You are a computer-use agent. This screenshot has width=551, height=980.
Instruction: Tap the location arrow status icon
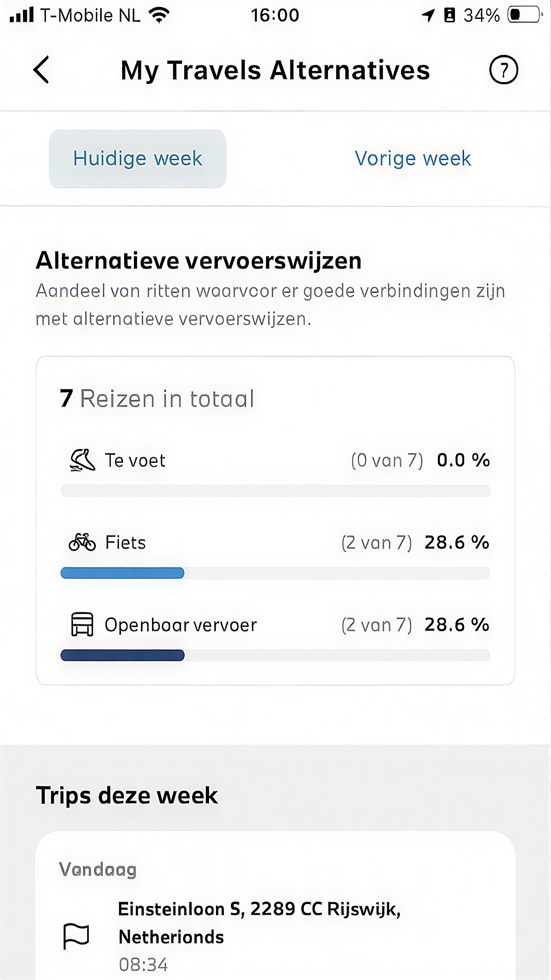[428, 16]
